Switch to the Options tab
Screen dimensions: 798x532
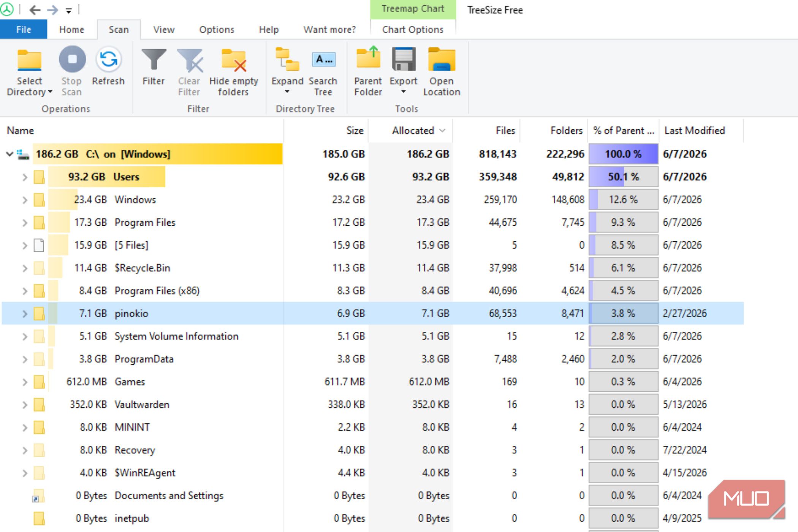tap(217, 30)
